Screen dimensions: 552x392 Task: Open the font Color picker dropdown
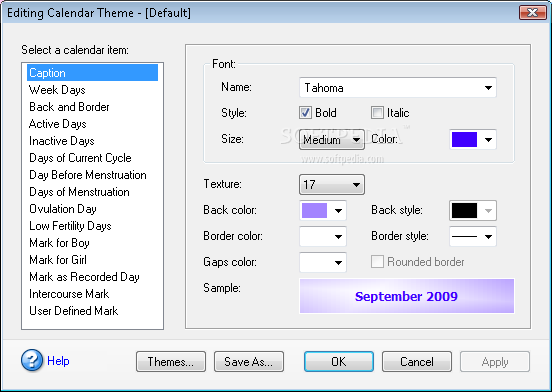coord(473,140)
